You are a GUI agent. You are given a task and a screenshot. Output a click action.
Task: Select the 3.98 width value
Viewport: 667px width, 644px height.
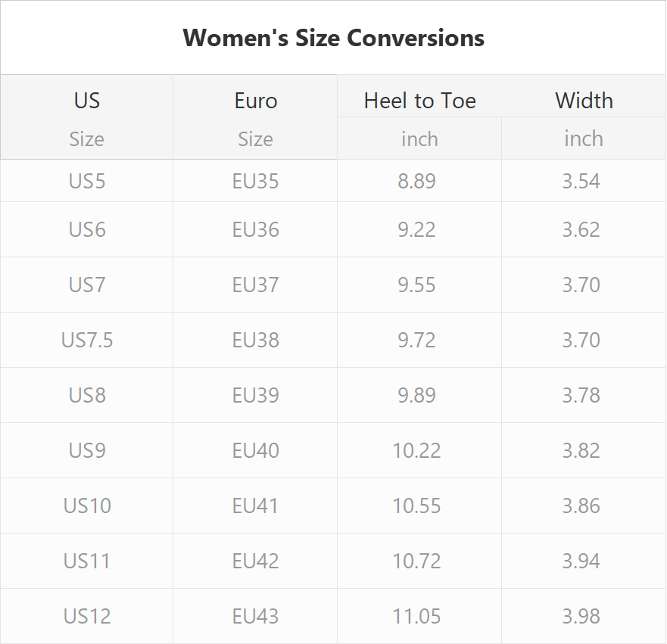(581, 616)
